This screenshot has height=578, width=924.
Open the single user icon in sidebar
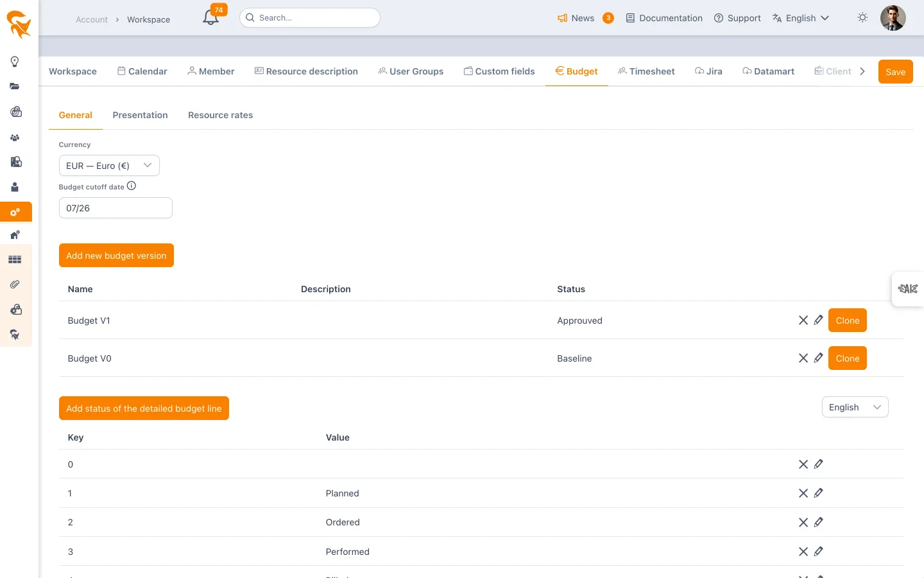click(x=15, y=187)
